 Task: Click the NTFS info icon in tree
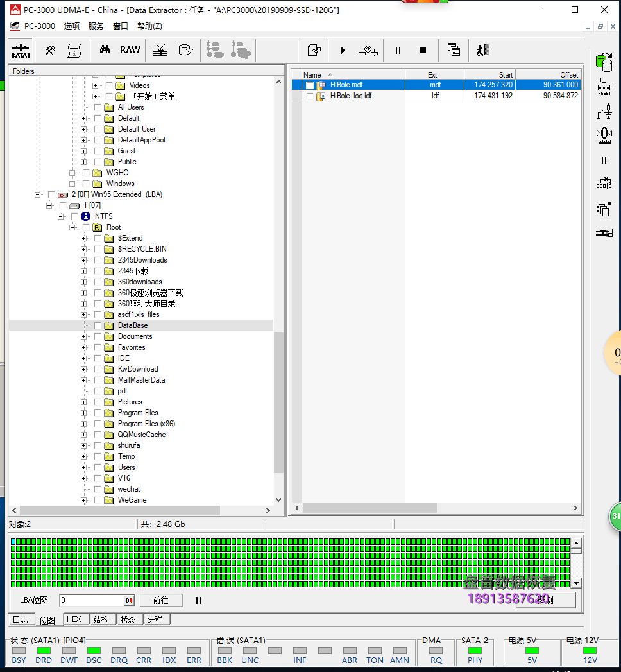click(x=86, y=216)
